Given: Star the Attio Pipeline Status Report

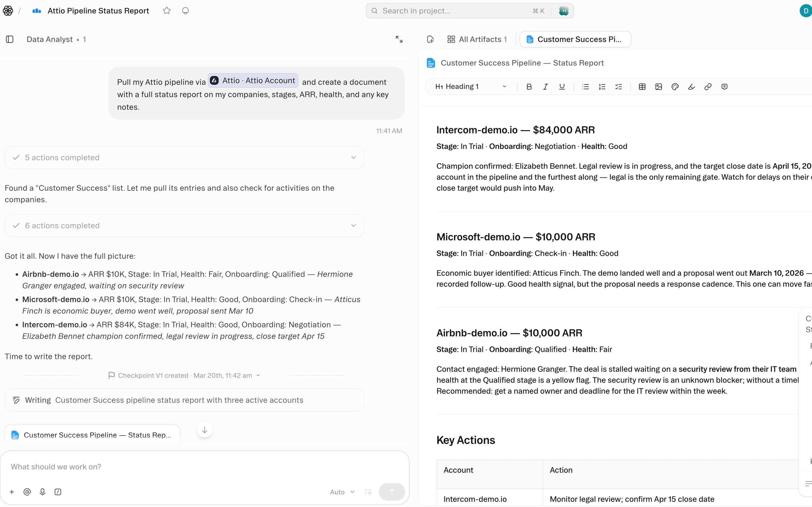Looking at the screenshot, I should click(x=167, y=11).
